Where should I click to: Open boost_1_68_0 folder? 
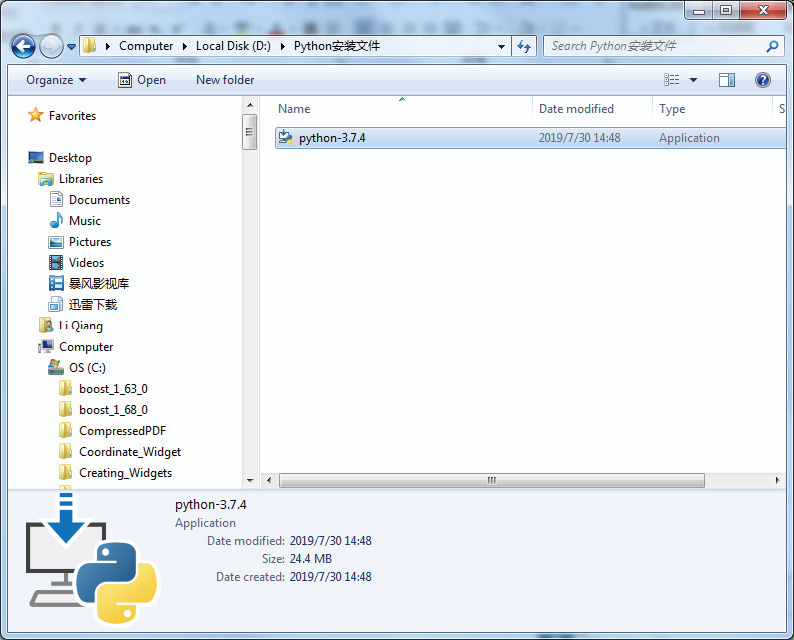(x=113, y=410)
